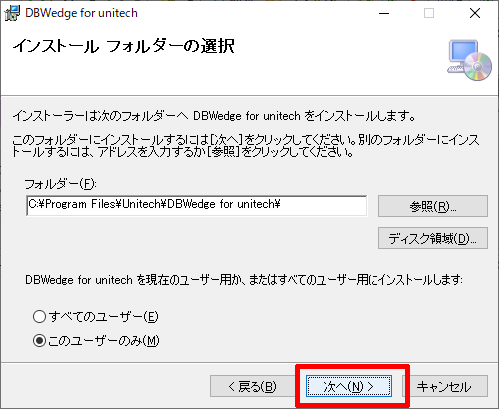Image resolution: width=499 pixels, height=409 pixels.
Task: Open the ディスク領域(D) disk space dialog
Action: click(433, 238)
